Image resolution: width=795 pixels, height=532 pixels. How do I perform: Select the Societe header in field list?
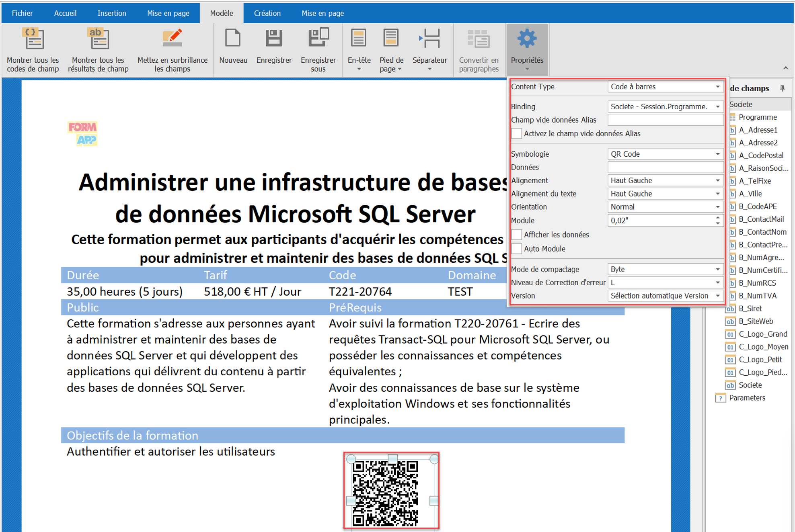(x=741, y=104)
